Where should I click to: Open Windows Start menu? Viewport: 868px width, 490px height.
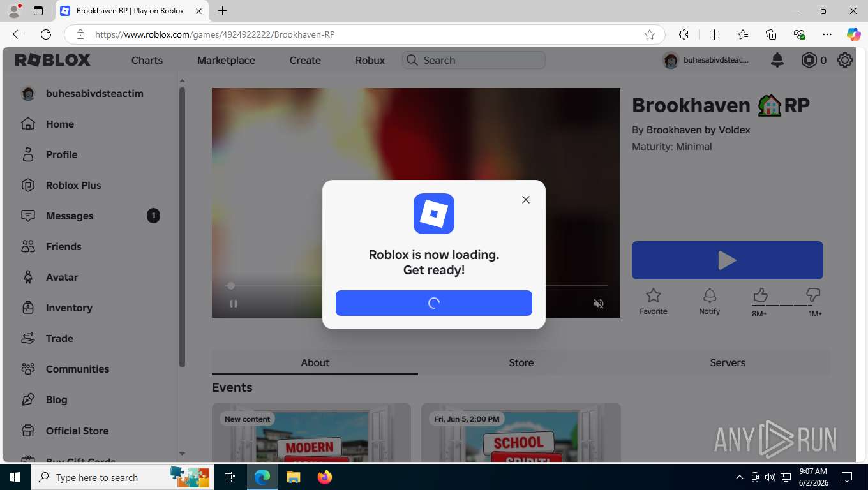[x=15, y=477]
